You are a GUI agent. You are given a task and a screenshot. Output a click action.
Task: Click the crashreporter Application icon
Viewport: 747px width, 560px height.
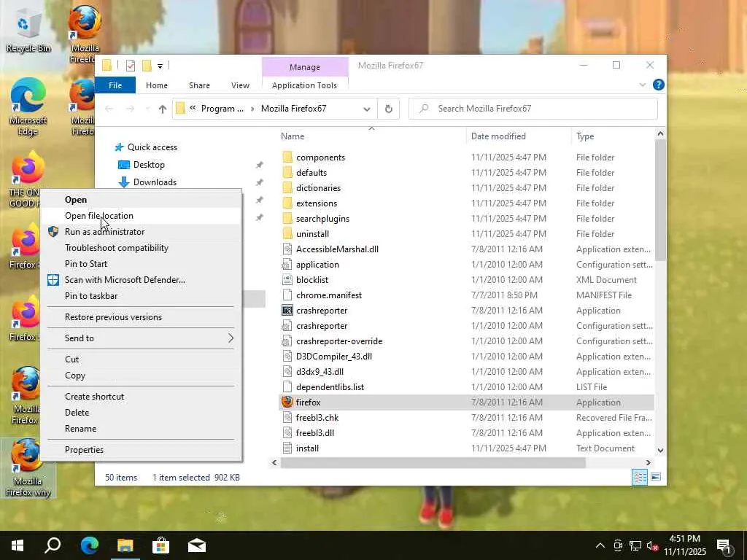287,311
